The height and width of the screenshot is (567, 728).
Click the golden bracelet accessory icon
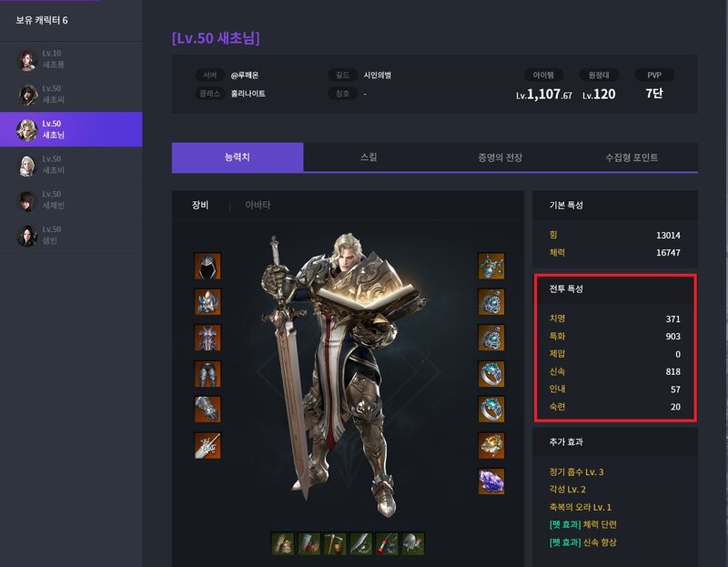pyautogui.click(x=491, y=445)
